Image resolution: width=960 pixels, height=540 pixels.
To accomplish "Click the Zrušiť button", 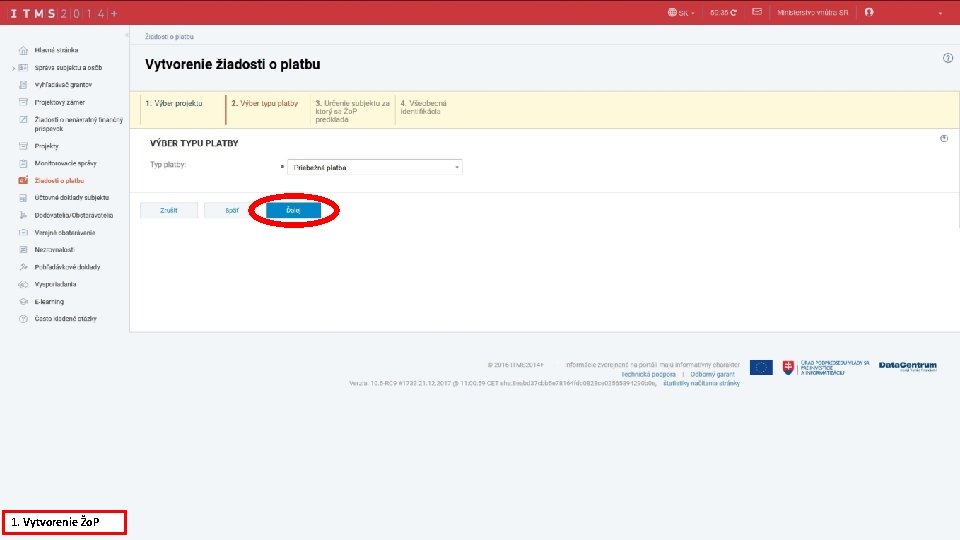I will click(169, 210).
